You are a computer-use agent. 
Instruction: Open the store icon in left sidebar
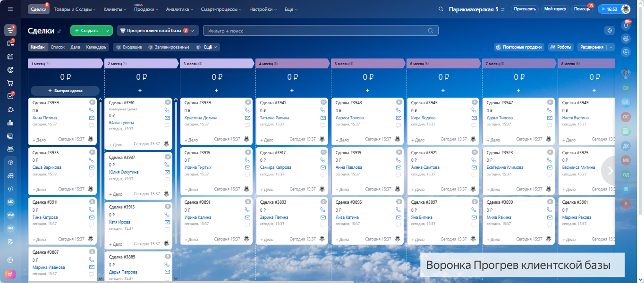click(10, 57)
